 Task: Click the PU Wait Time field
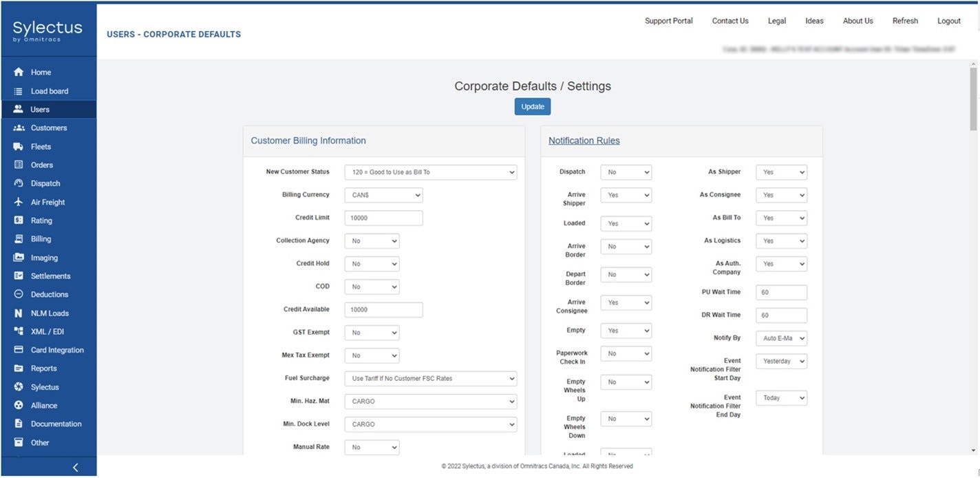coord(781,292)
